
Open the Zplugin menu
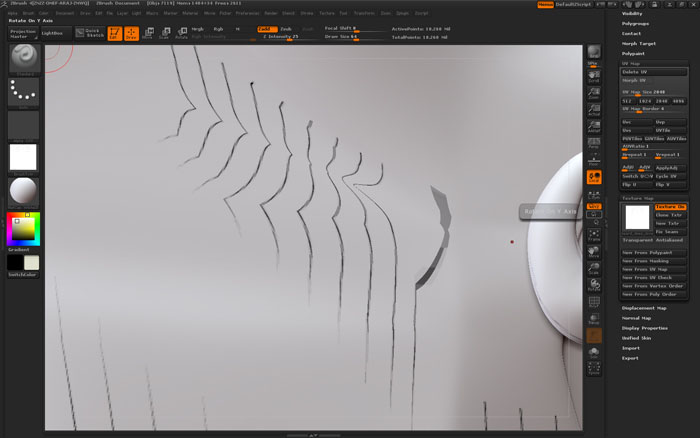(402, 13)
